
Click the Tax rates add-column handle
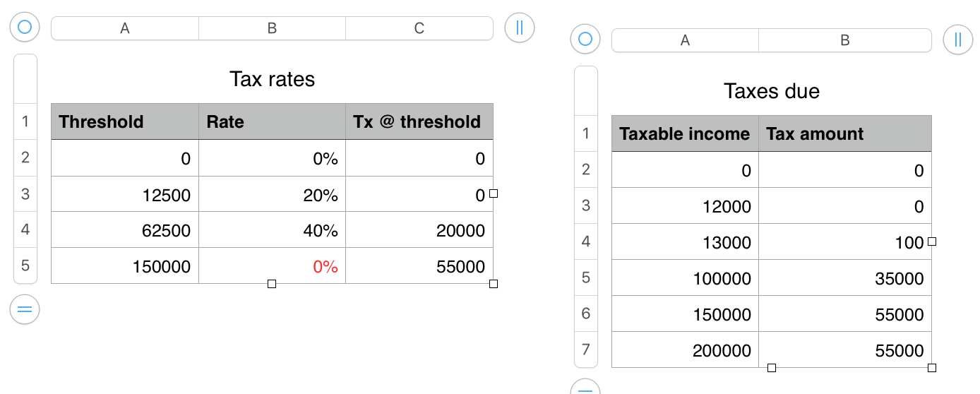pyautogui.click(x=520, y=28)
